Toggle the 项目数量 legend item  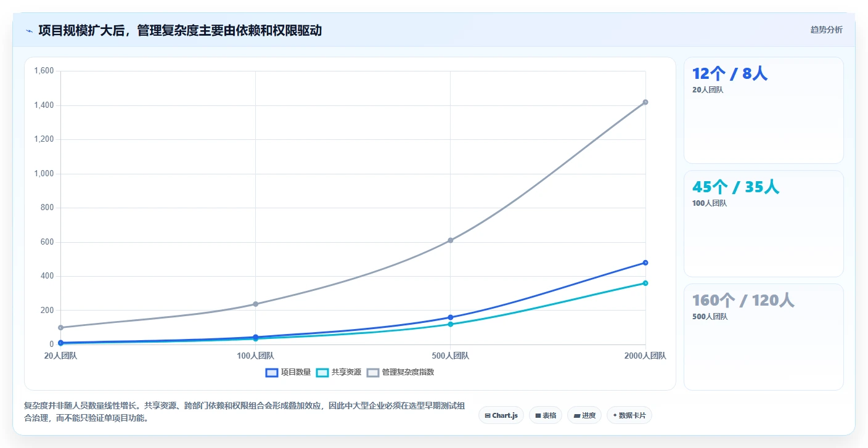288,372
